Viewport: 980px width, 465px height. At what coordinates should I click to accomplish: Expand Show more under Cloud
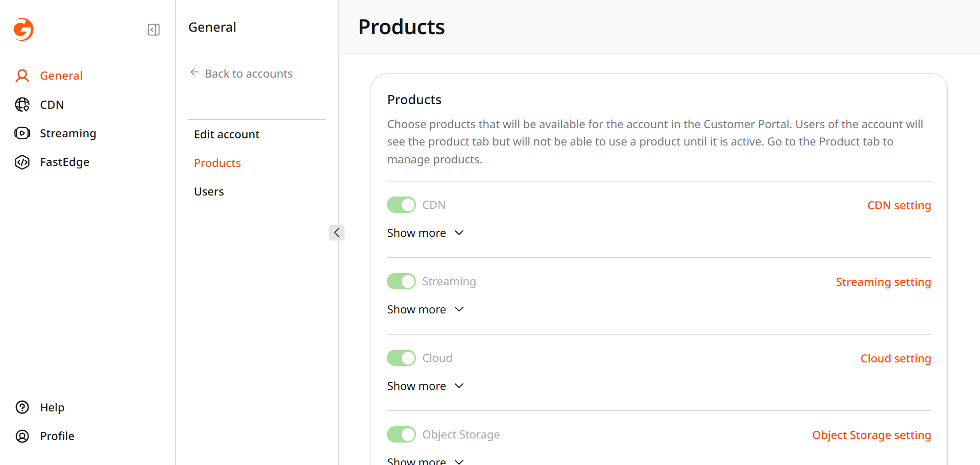pos(425,386)
